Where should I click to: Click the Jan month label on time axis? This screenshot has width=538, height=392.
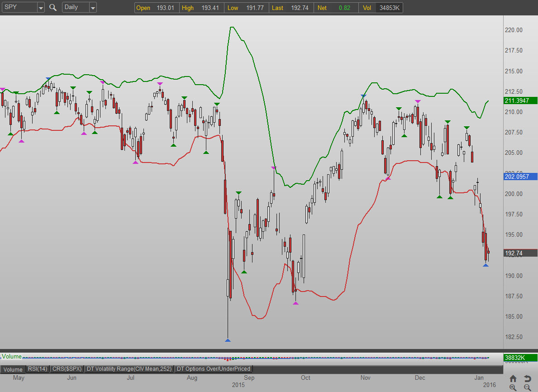click(x=479, y=378)
